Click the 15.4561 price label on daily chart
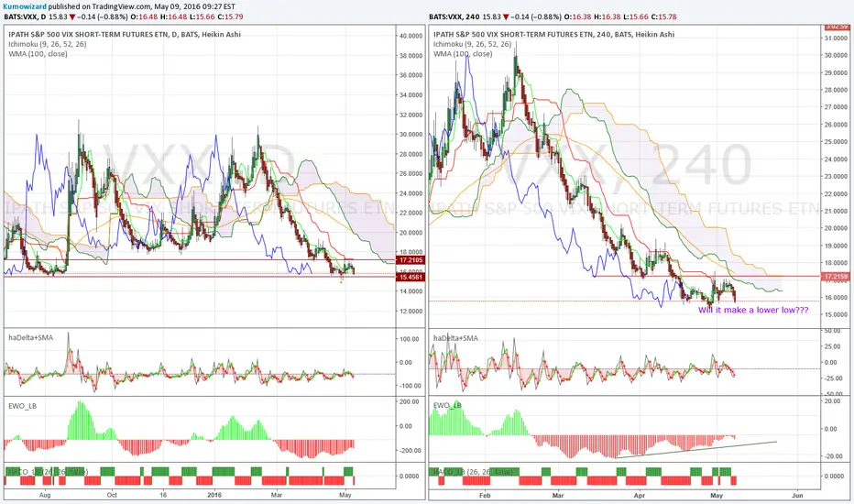 point(411,278)
